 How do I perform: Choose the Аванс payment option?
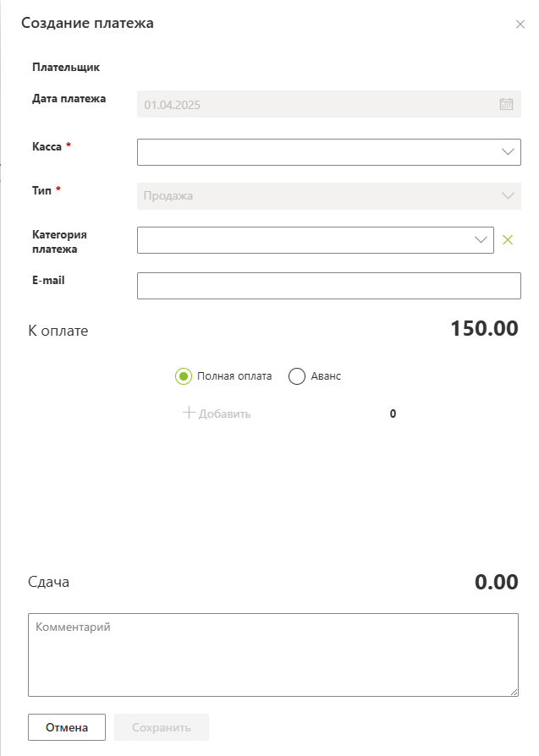[297, 376]
